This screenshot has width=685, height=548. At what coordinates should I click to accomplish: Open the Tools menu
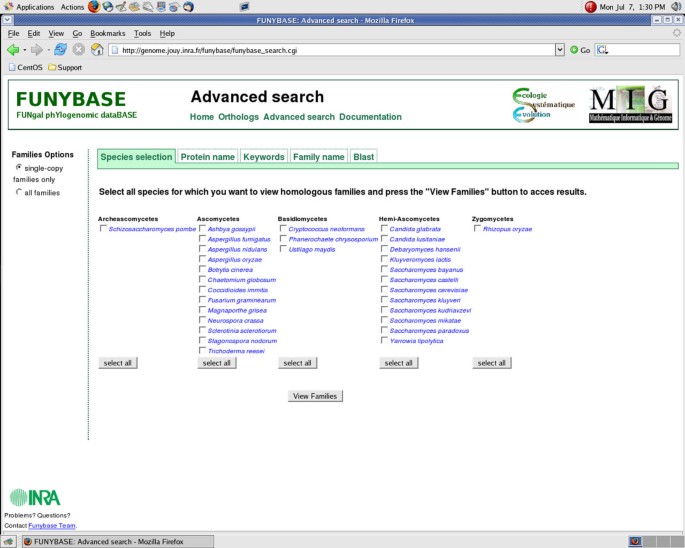click(142, 33)
